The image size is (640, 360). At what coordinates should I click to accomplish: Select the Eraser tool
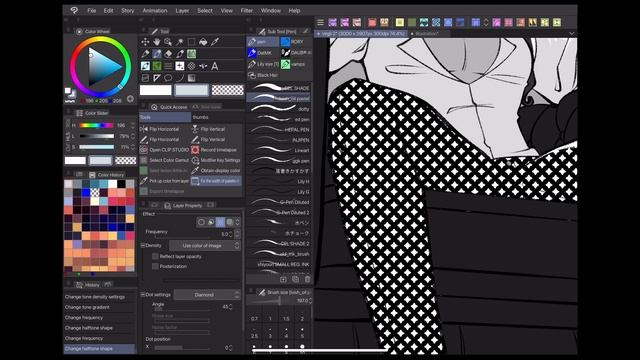[168, 54]
